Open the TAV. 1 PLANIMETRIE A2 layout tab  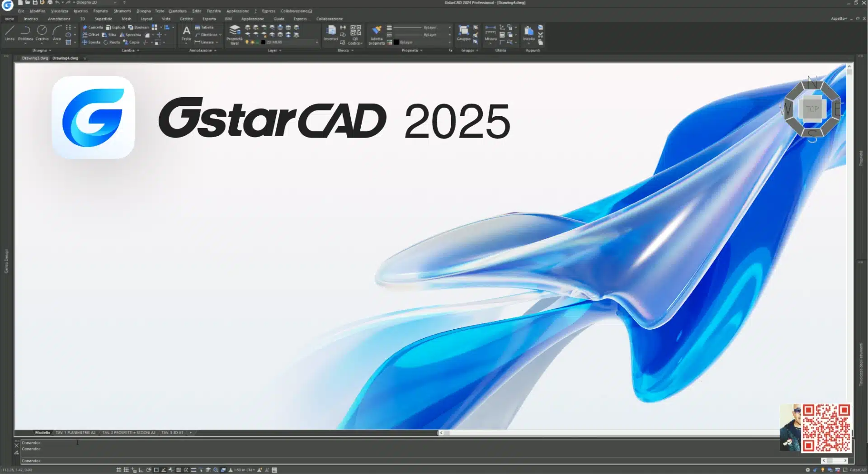(x=75, y=432)
